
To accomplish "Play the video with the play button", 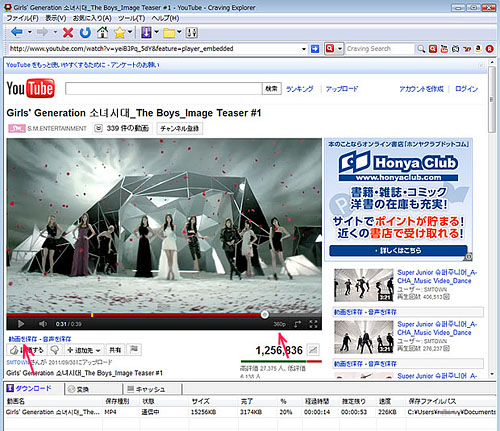I will pyautogui.click(x=21, y=324).
